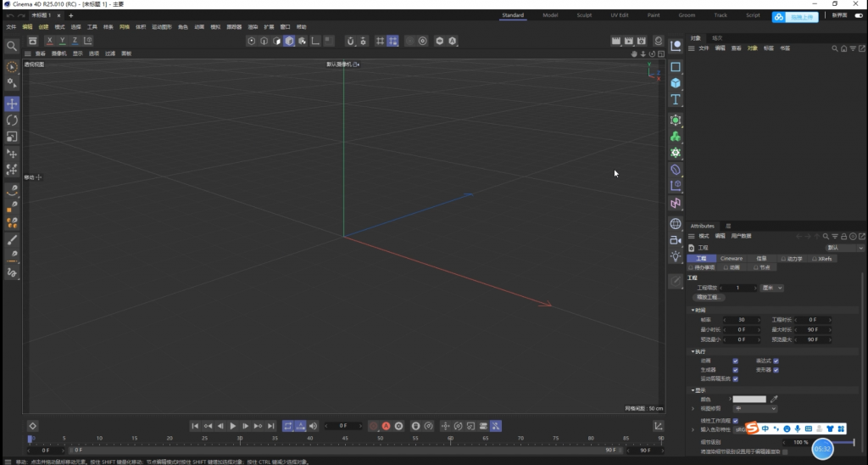Viewport: 868px width, 465px height.
Task: Open the 厘米 unit dropdown
Action: pyautogui.click(x=772, y=289)
